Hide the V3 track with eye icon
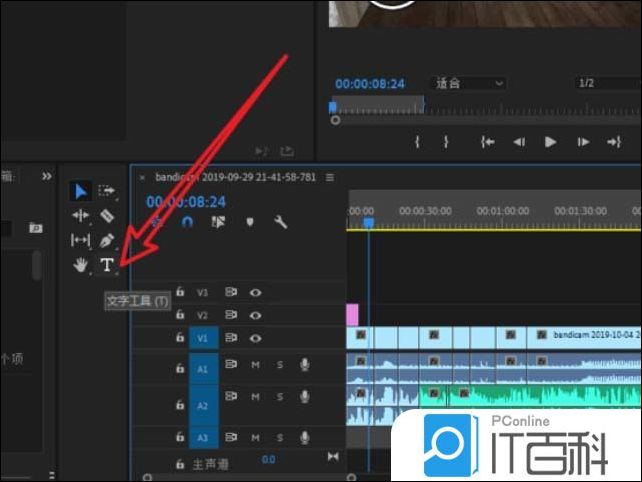 tap(256, 293)
